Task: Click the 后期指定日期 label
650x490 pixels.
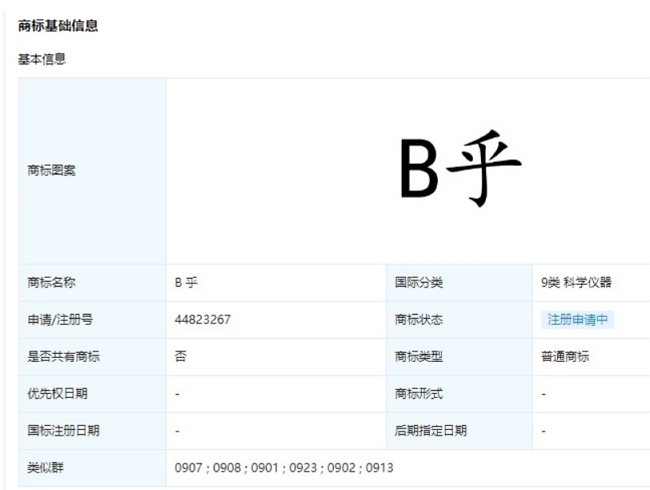Action: 431,430
